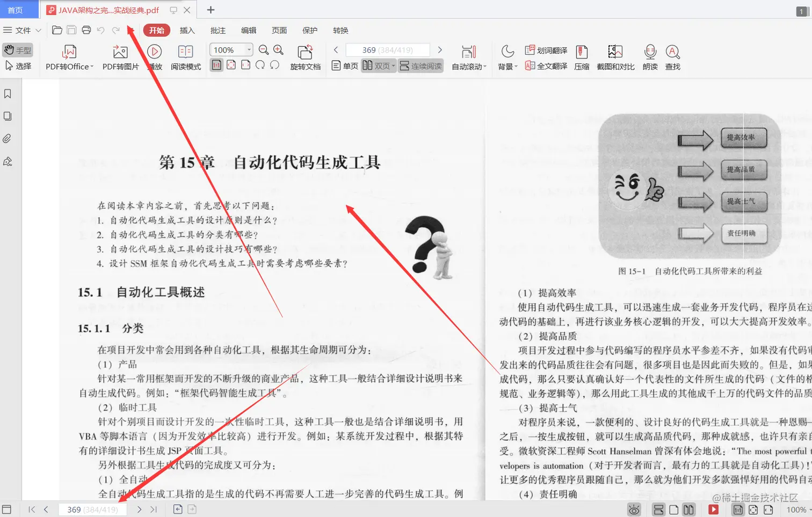Screen dimensions: 812x517
Task: Show the bookmarks panel
Action: [x=7, y=94]
